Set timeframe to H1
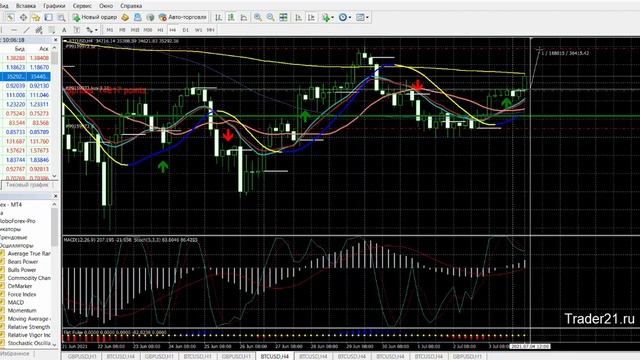The height and width of the screenshot is (360, 640). coord(160,30)
